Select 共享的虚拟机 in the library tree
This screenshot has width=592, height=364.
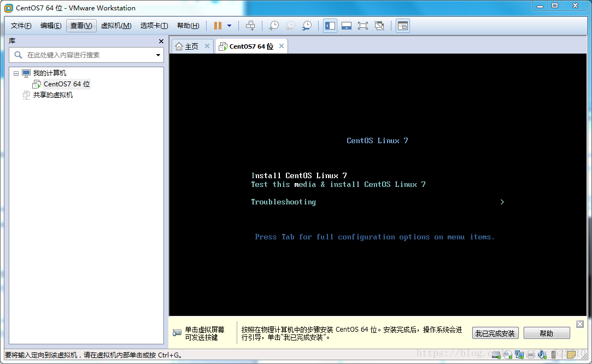pyautogui.click(x=53, y=95)
